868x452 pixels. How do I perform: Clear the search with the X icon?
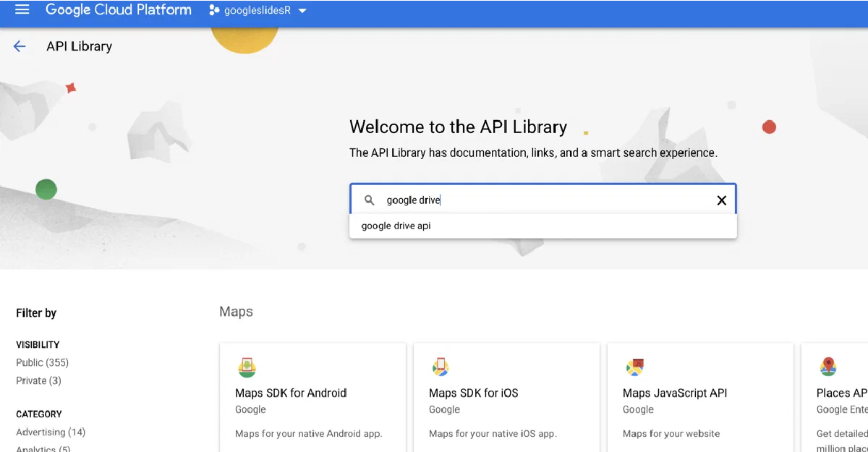(721, 200)
